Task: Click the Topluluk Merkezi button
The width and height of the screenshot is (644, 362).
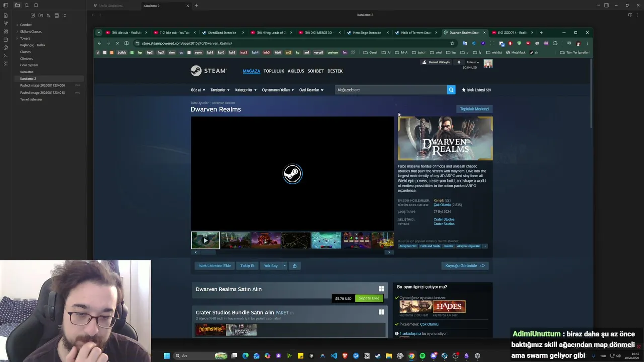Action: 474,109
